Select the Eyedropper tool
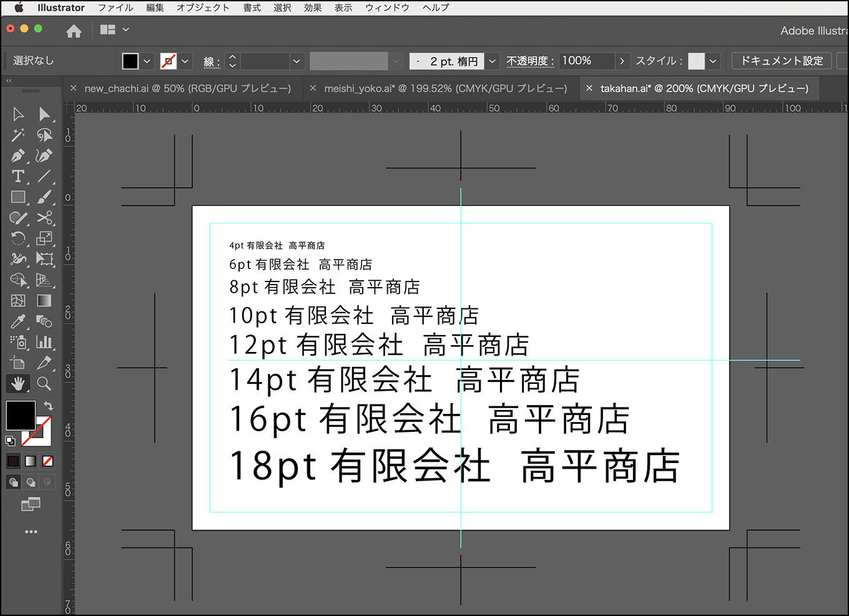849x616 pixels. point(18,321)
